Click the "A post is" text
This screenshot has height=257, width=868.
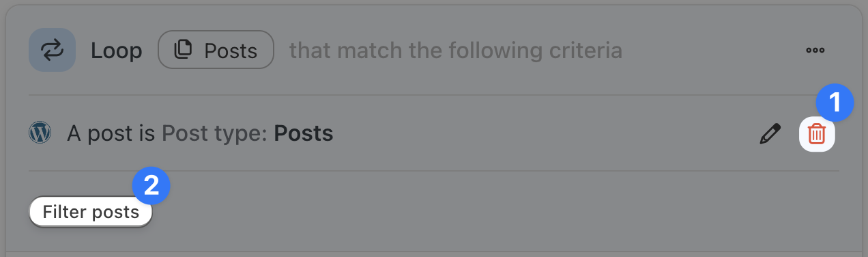[111, 134]
